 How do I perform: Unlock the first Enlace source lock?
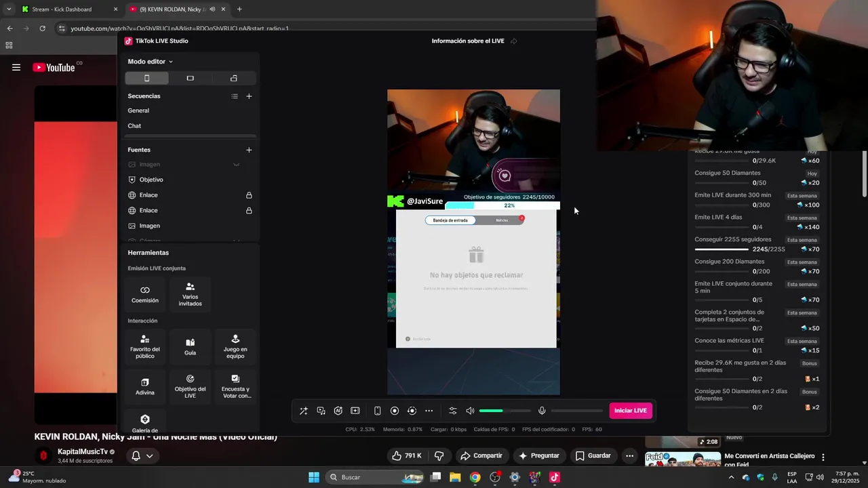[249, 195]
